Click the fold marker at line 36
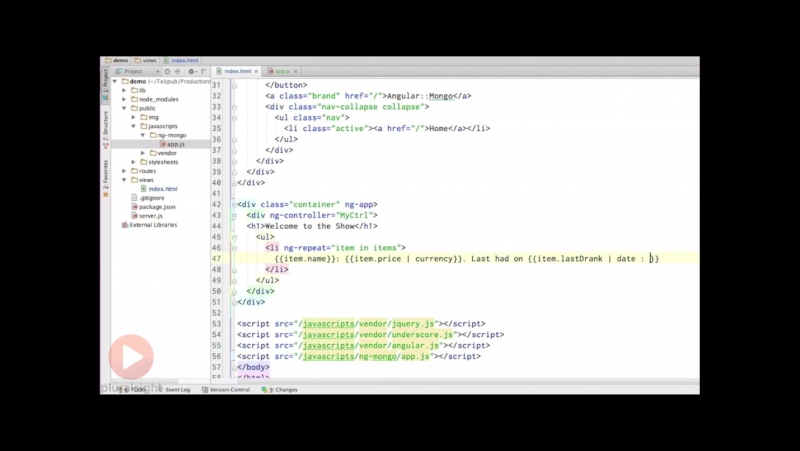 (x=234, y=139)
